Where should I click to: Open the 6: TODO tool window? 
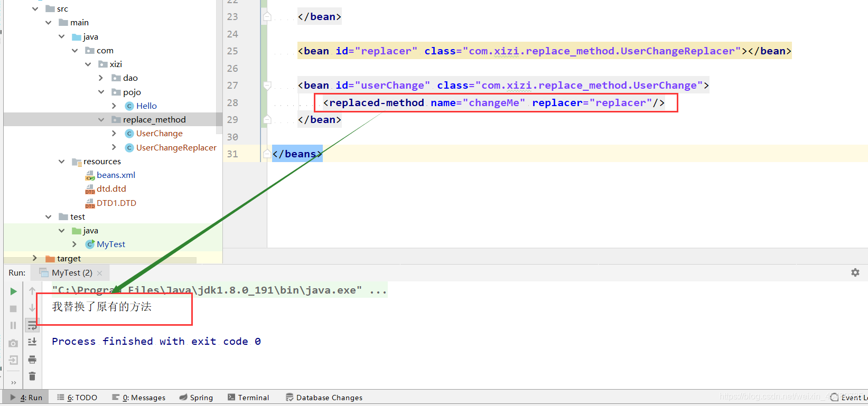(x=77, y=398)
